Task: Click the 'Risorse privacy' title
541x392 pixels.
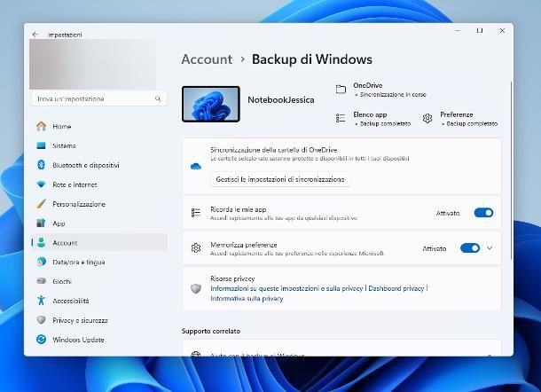Action: click(232, 278)
